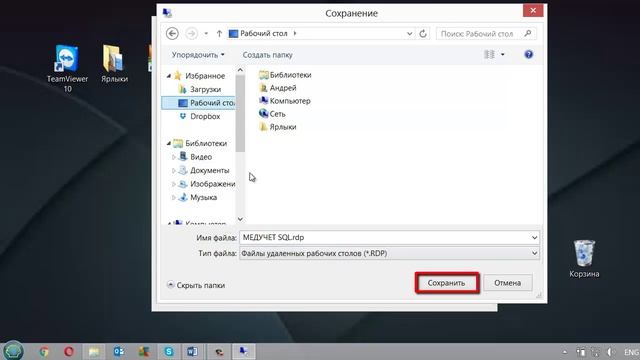640x360 pixels.
Task: Click the Back navigation arrow
Action: click(x=172, y=33)
